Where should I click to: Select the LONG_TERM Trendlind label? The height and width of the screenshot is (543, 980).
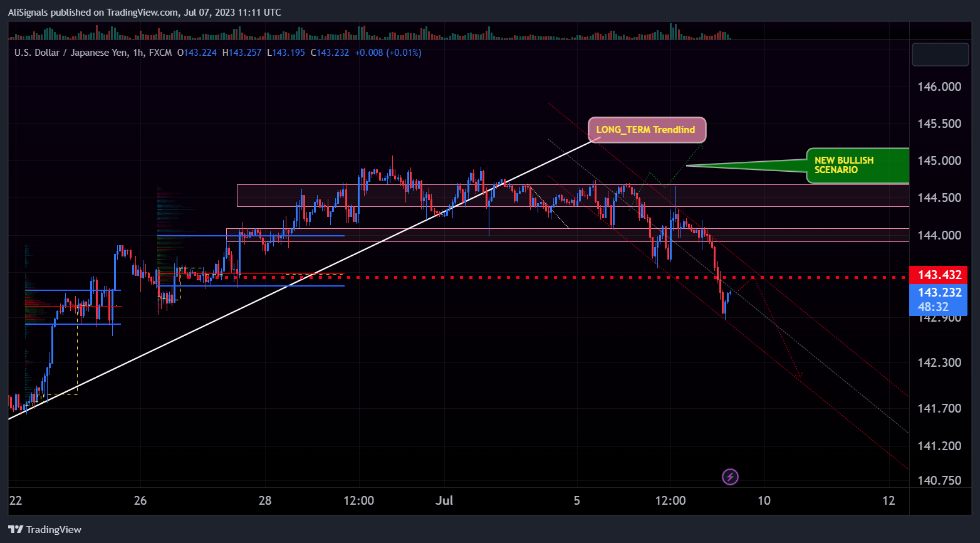[647, 130]
